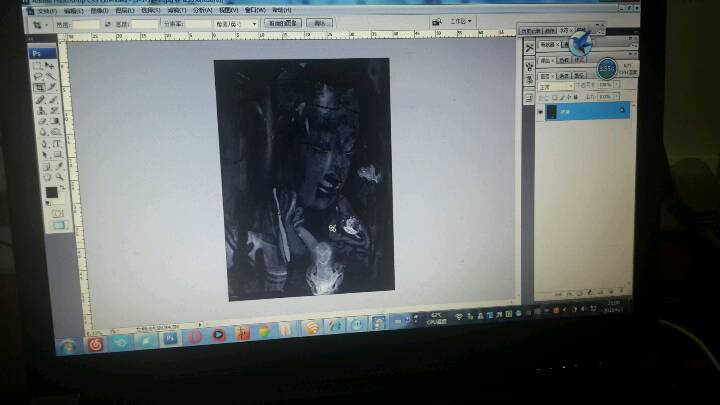Click the 前面的图像 button

283,23
